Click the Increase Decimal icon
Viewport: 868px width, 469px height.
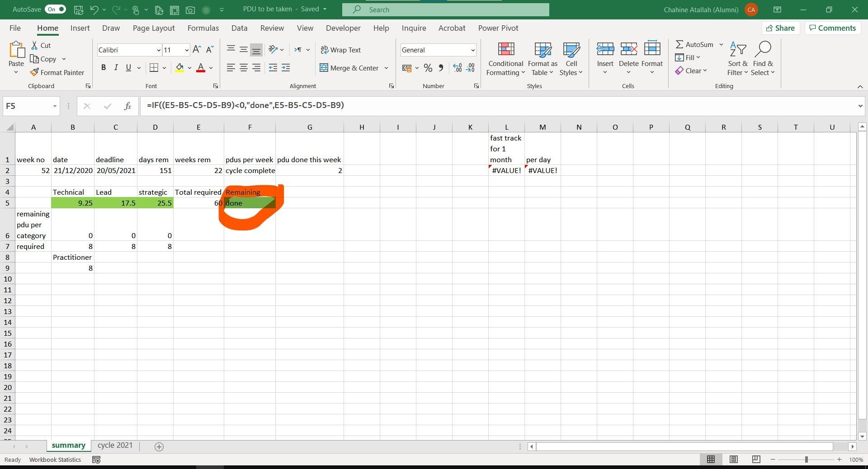pyautogui.click(x=457, y=68)
